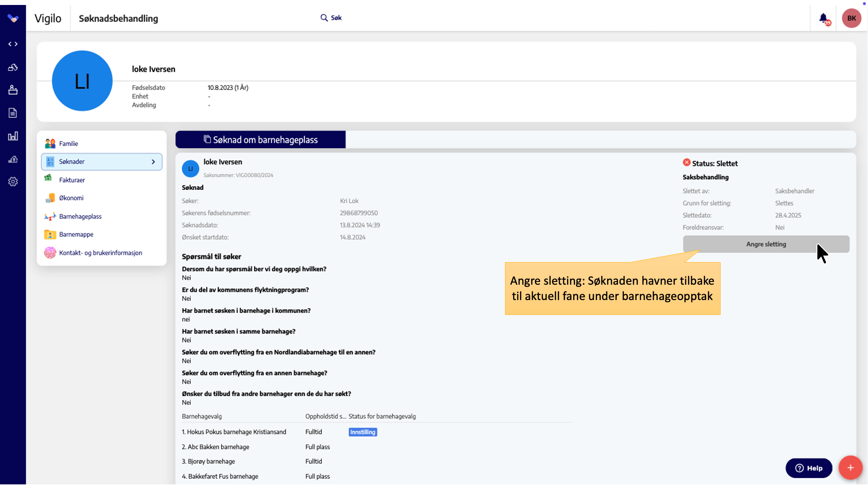Click Abc Bakken barnehage row
This screenshot has height=488, width=868.
[x=376, y=447]
